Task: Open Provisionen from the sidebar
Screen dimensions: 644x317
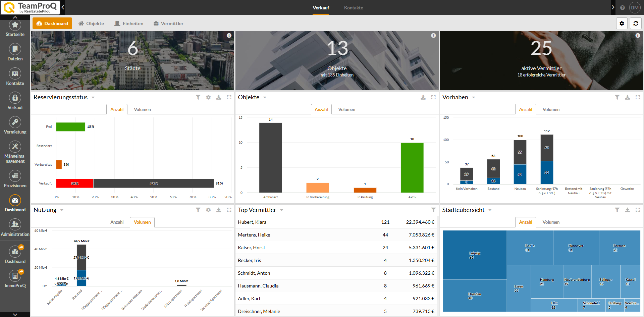Action: [15, 179]
